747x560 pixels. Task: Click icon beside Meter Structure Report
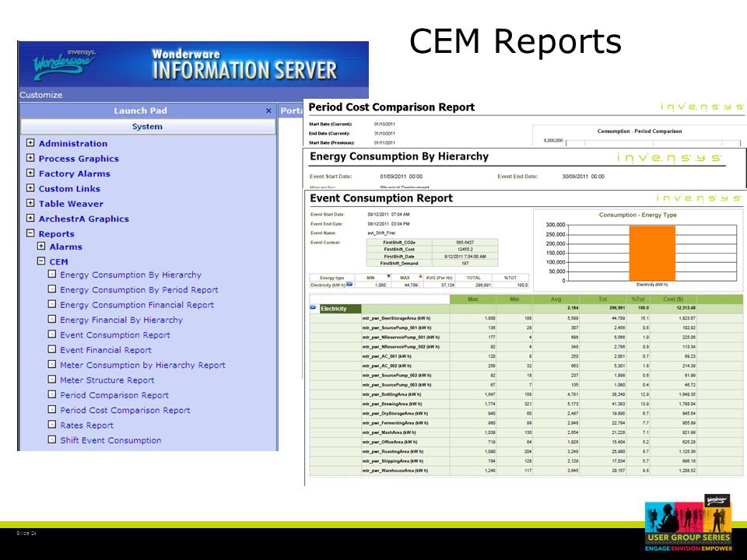[52, 379]
